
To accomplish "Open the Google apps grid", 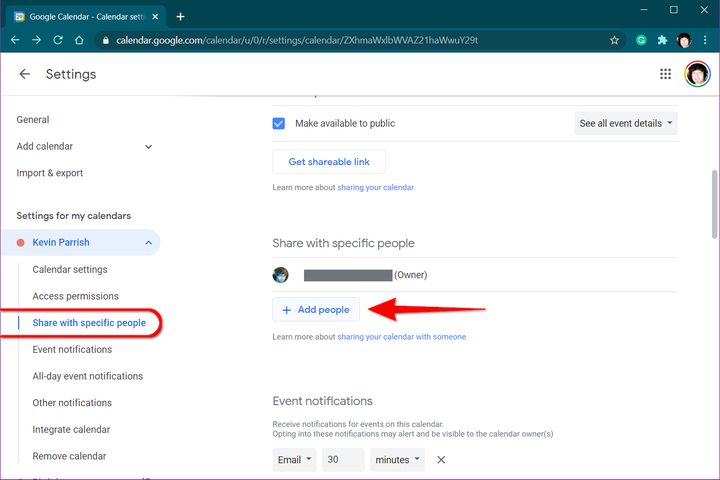I will pyautogui.click(x=665, y=74).
